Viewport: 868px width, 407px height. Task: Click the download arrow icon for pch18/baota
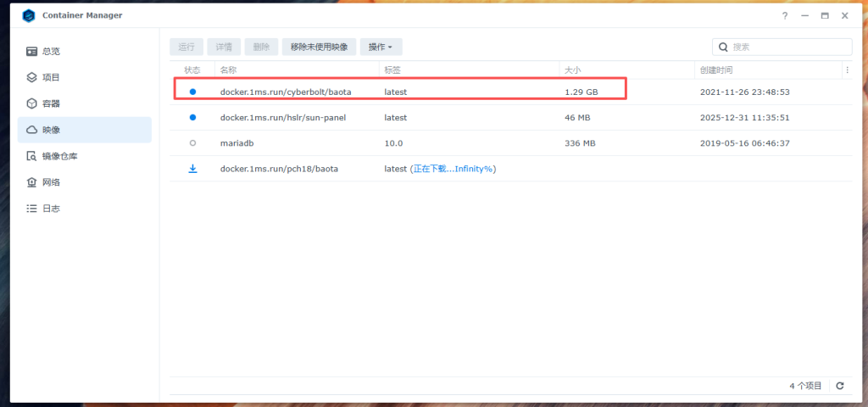(192, 169)
